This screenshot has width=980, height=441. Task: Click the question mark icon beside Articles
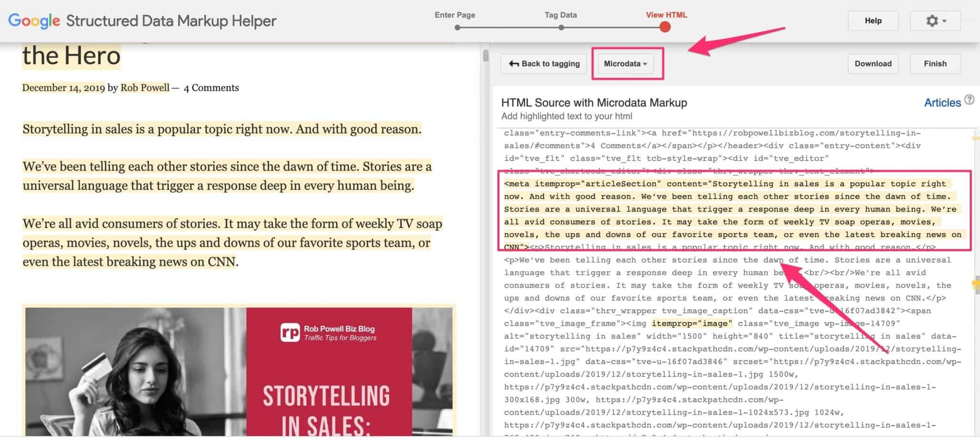tap(969, 99)
